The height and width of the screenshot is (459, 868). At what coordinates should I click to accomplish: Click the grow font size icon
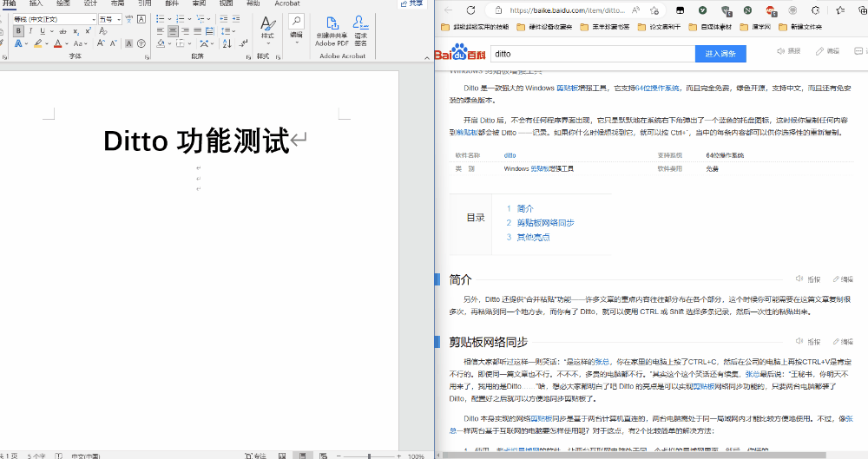pyautogui.click(x=101, y=43)
